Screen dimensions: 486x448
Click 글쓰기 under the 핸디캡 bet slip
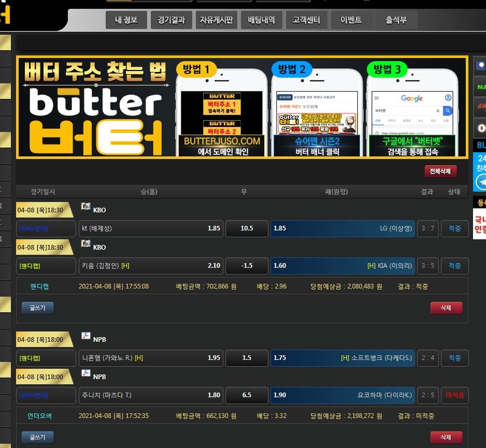coord(37,308)
